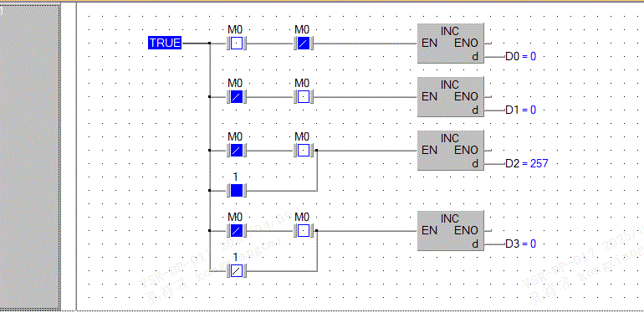Viewport: 644px width, 313px height.
Task: Click the TRUE constant label
Action: coord(165,43)
